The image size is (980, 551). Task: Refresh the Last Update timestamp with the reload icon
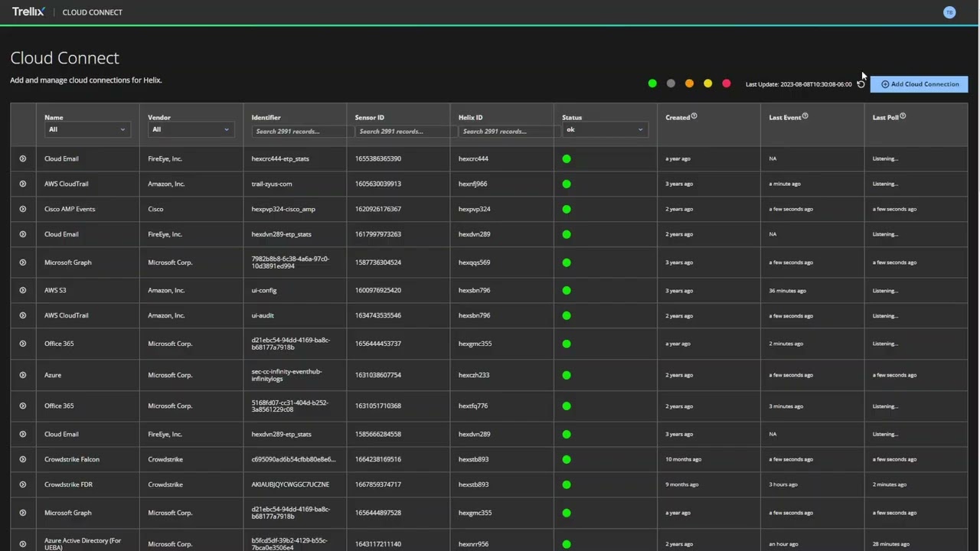tap(861, 84)
